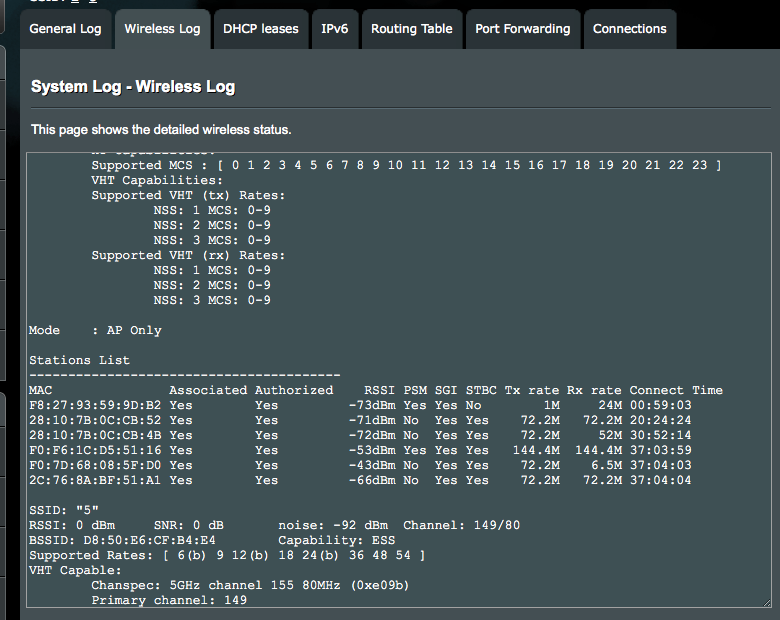Click the Primary channel: 149 line
The width and height of the screenshot is (780, 620).
click(x=169, y=600)
